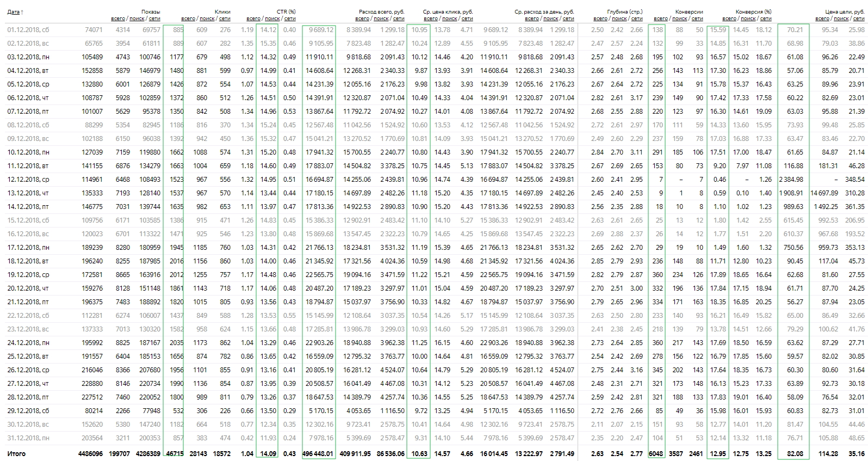Sort by 'всего' under Ср. расход за день
This screenshot has height=461, width=868.
tap(532, 19)
